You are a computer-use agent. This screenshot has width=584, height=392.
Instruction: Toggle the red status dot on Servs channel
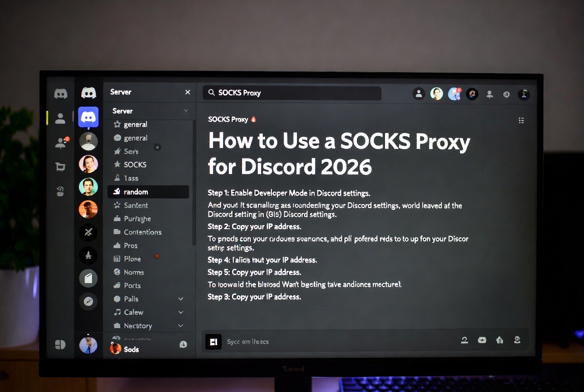[157, 147]
